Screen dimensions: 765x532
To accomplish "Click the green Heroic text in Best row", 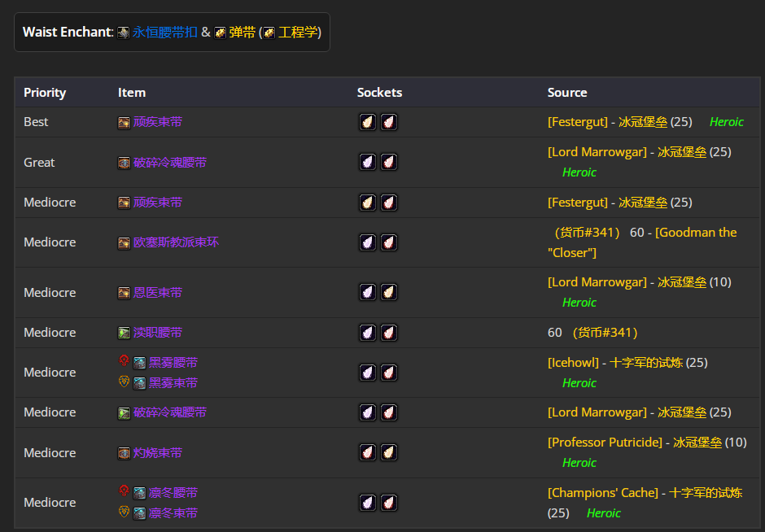I will point(727,122).
